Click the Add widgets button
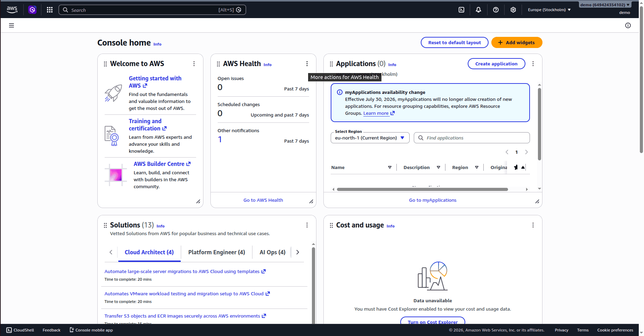 tap(517, 42)
